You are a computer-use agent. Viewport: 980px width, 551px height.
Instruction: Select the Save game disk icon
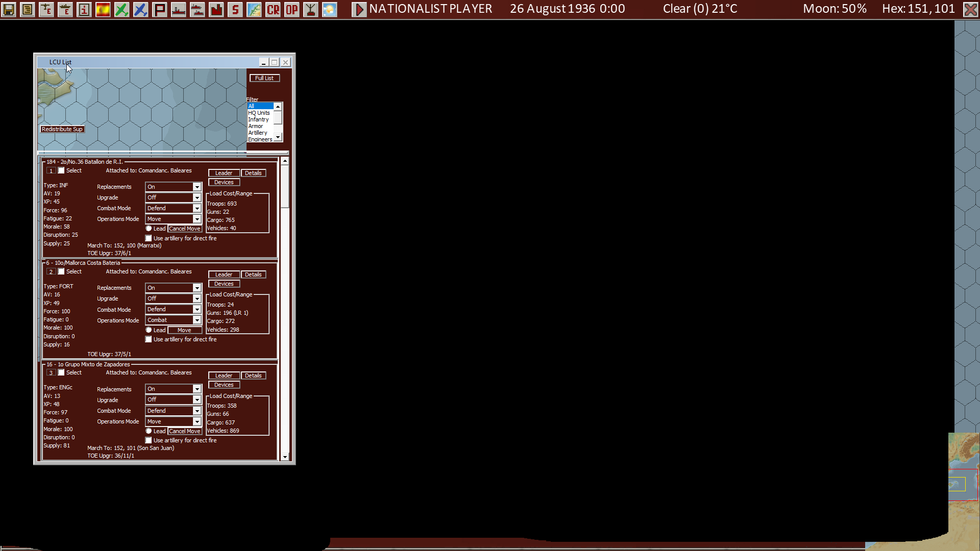point(8,9)
